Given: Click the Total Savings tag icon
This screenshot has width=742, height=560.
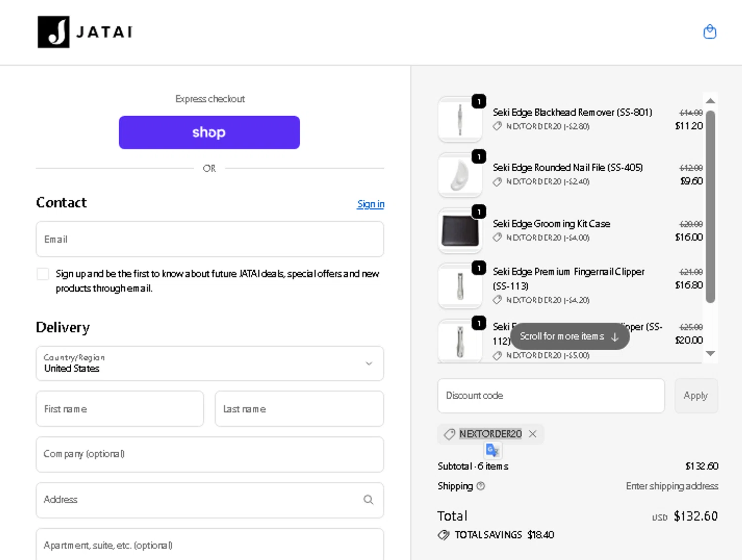Looking at the screenshot, I should [444, 535].
